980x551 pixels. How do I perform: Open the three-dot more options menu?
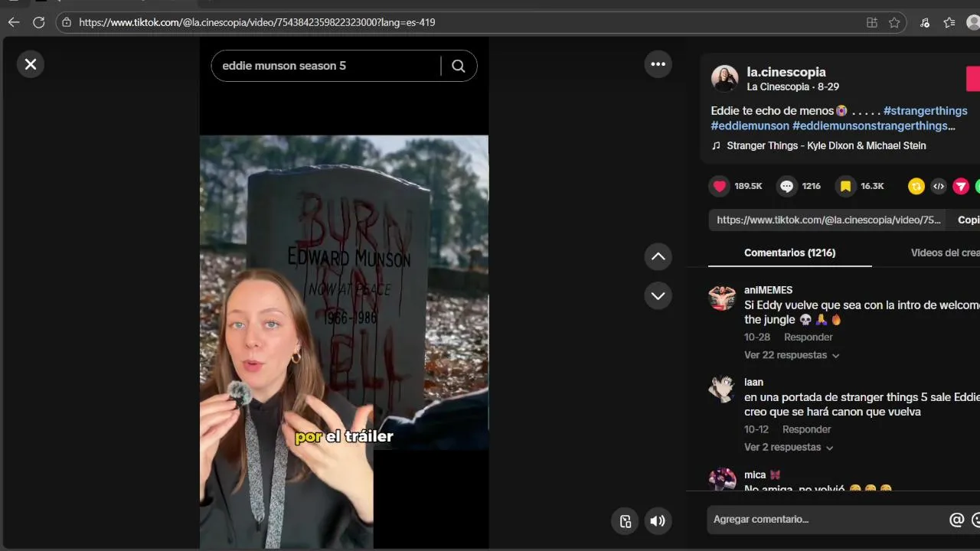[x=658, y=64]
